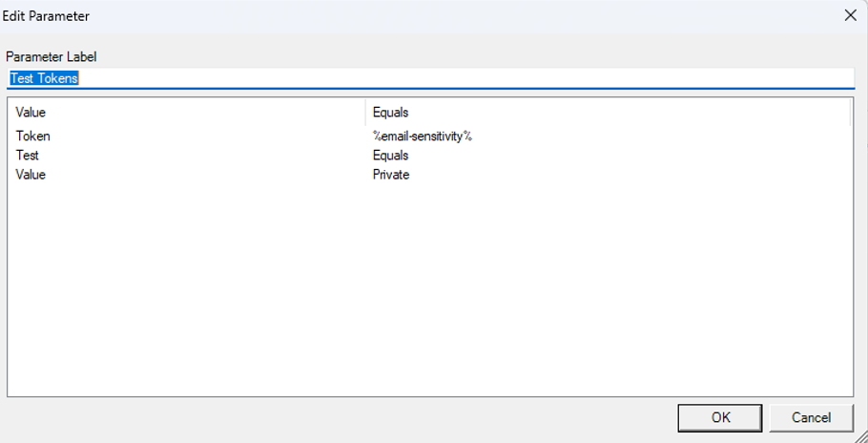The width and height of the screenshot is (868, 443).
Task: Click divider at right of Equals header
Action: (x=849, y=113)
